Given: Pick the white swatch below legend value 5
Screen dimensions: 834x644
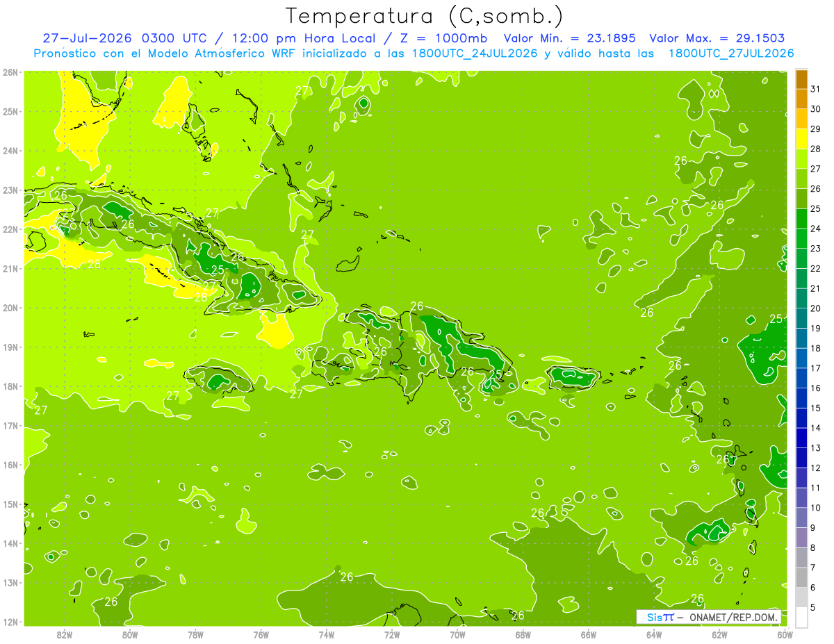Looking at the screenshot, I should 801,617.
